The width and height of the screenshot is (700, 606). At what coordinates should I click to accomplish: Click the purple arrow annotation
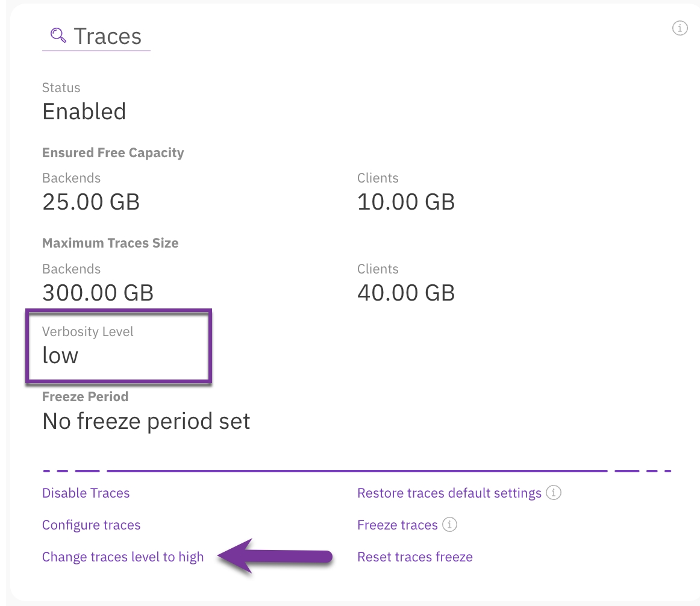coord(275,557)
